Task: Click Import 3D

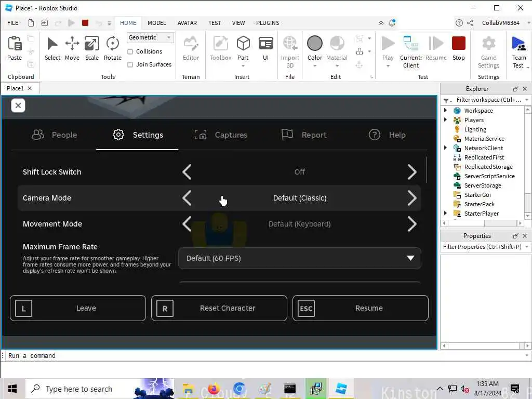Action: point(290,52)
